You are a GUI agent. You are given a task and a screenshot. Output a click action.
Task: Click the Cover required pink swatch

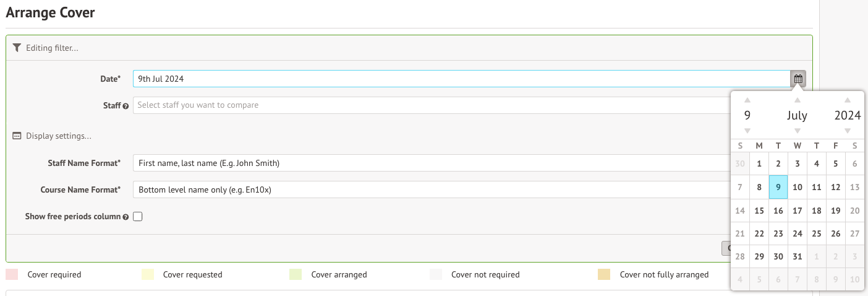[12, 274]
